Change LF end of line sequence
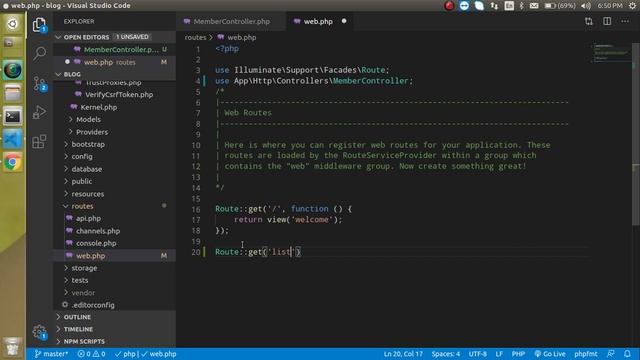640x360 pixels. (x=499, y=354)
